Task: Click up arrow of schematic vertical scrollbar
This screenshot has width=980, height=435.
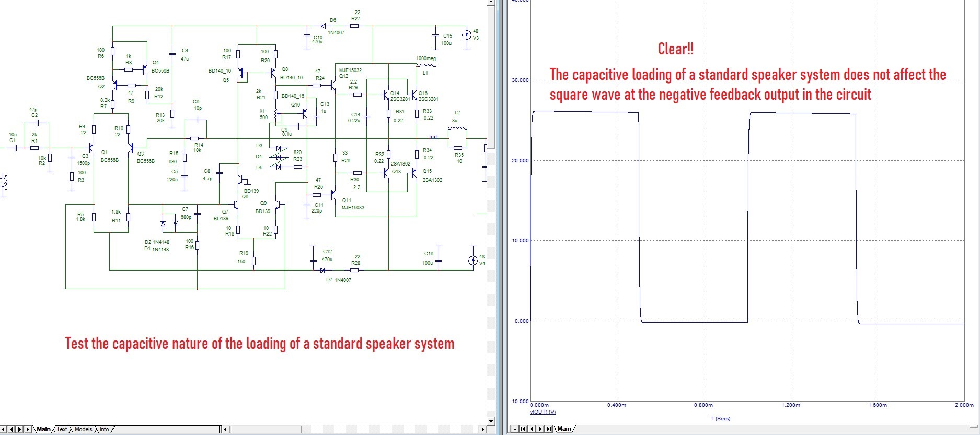Action: [491, 3]
